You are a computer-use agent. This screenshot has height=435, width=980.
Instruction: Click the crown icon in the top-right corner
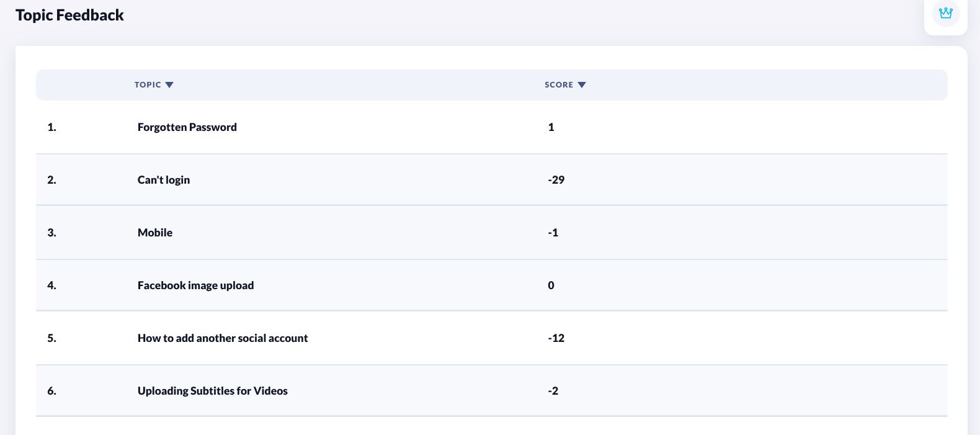point(945,13)
